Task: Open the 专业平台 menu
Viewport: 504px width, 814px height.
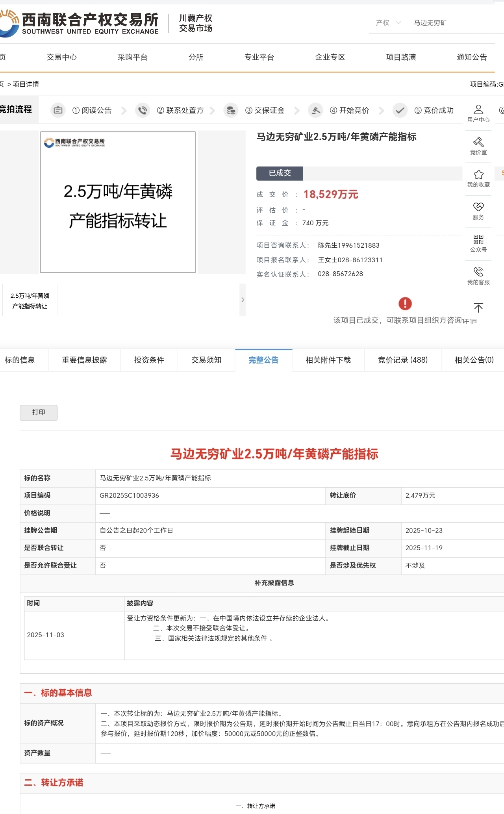Action: pyautogui.click(x=259, y=57)
